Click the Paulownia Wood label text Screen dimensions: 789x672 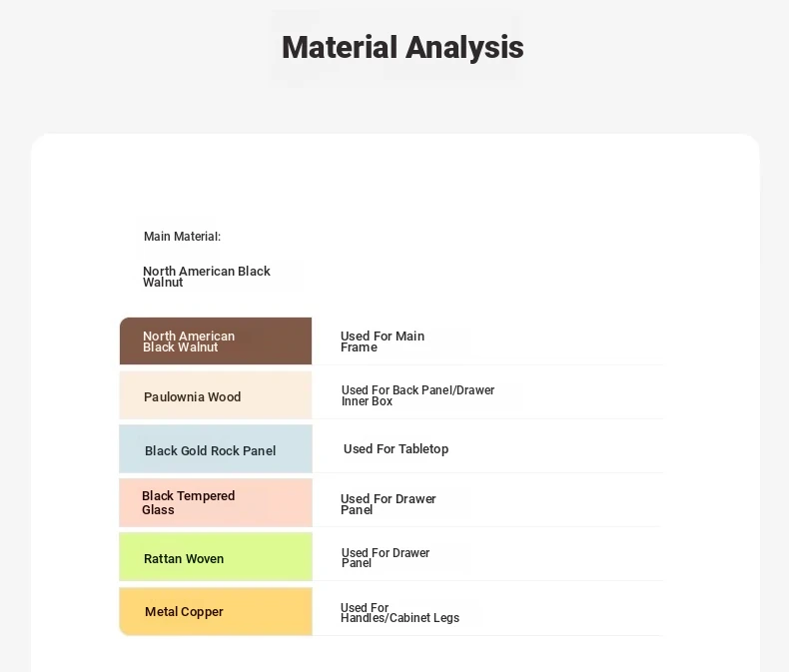tap(192, 396)
